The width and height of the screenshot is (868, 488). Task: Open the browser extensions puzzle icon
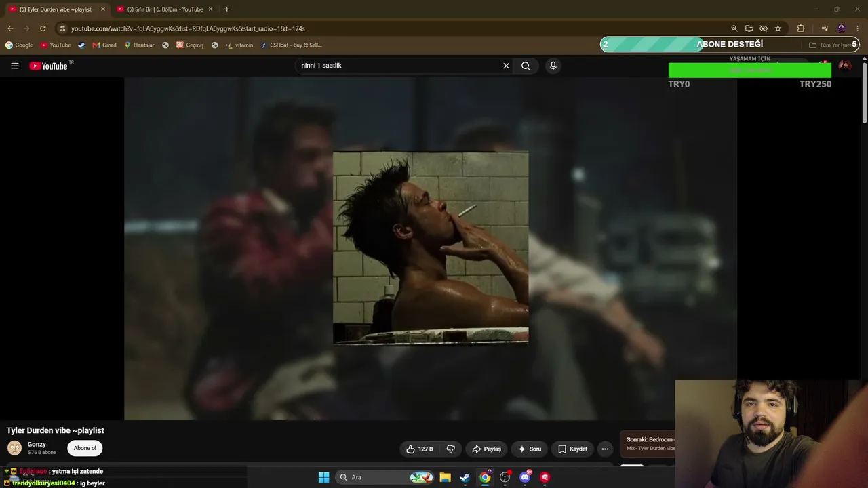click(x=801, y=28)
